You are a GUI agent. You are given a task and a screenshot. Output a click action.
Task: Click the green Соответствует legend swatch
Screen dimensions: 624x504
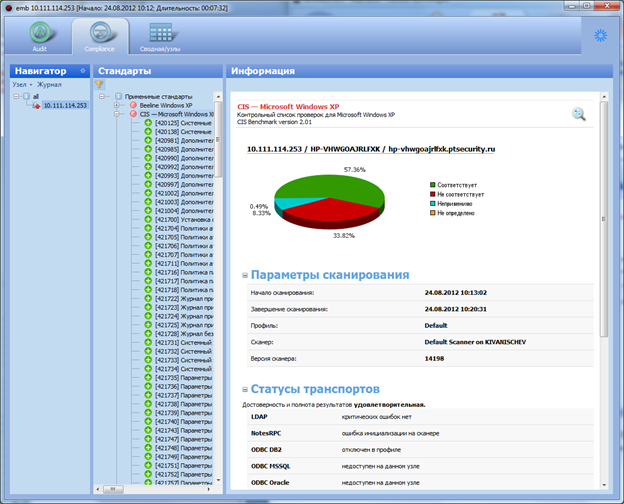point(432,184)
